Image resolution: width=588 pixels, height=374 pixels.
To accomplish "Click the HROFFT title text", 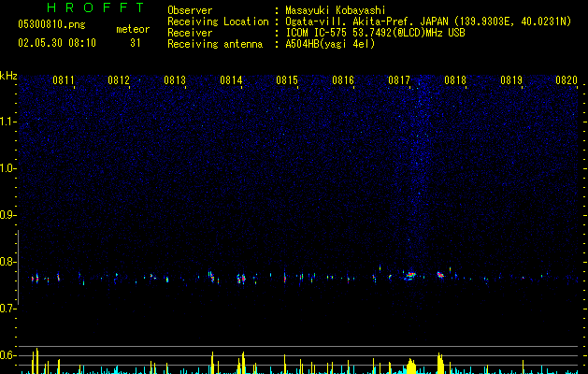I will (x=96, y=7).
